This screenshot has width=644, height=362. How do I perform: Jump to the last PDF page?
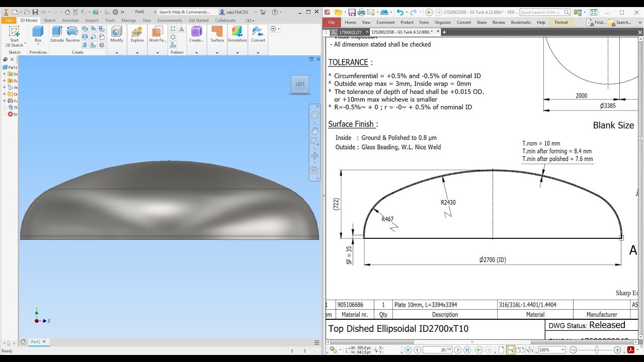pos(467,350)
